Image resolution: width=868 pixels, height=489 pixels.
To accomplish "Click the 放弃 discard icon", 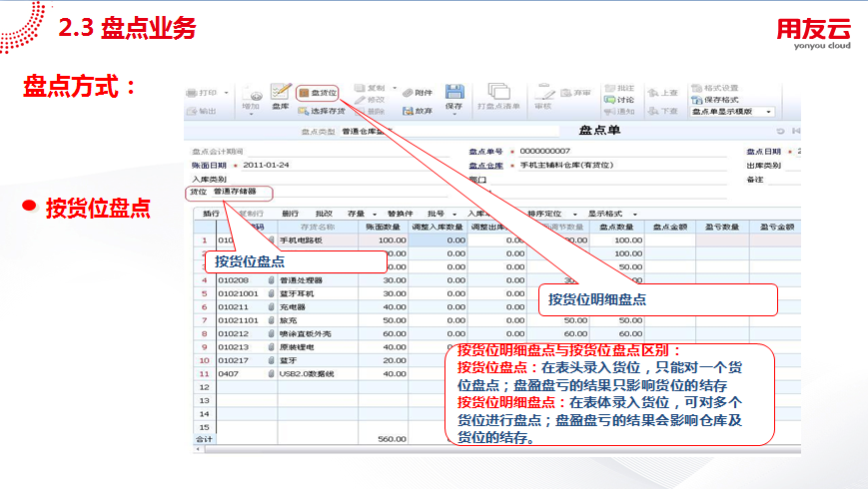I will click(x=408, y=111).
